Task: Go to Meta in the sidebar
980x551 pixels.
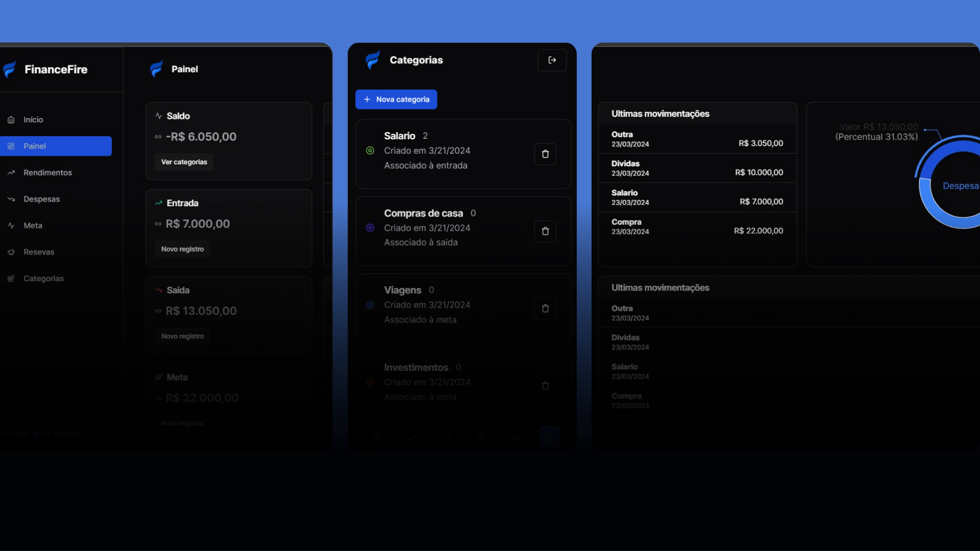Action: [33, 226]
